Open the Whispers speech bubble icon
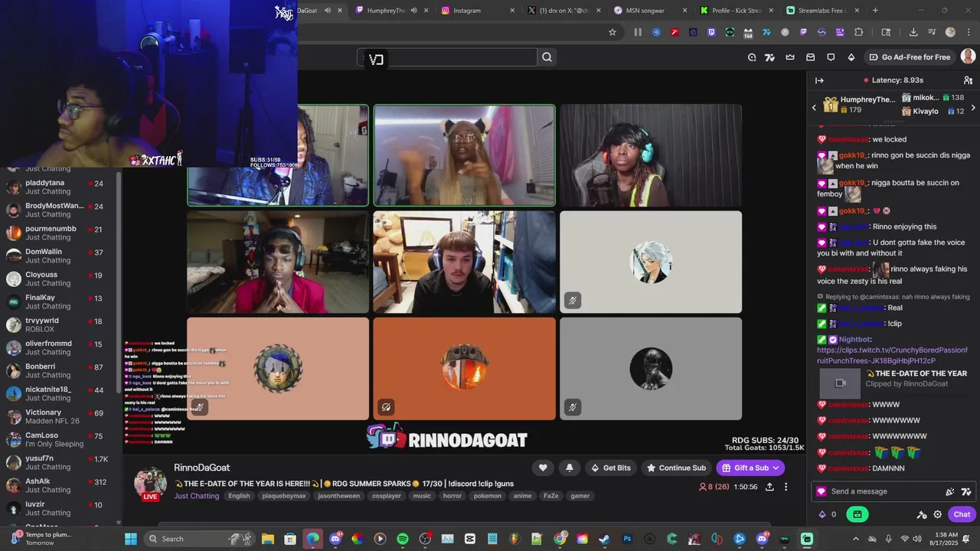The width and height of the screenshot is (980, 551). tap(831, 57)
